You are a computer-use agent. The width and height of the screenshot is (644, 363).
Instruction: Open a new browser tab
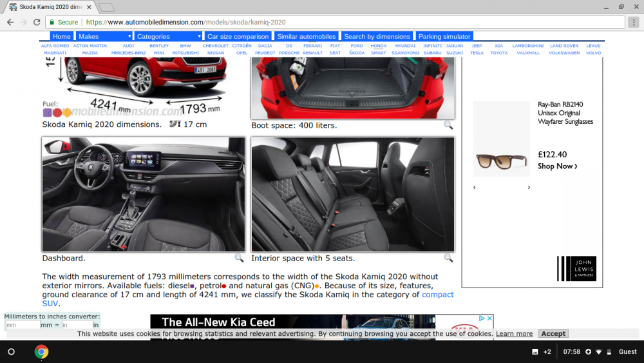pyautogui.click(x=106, y=7)
